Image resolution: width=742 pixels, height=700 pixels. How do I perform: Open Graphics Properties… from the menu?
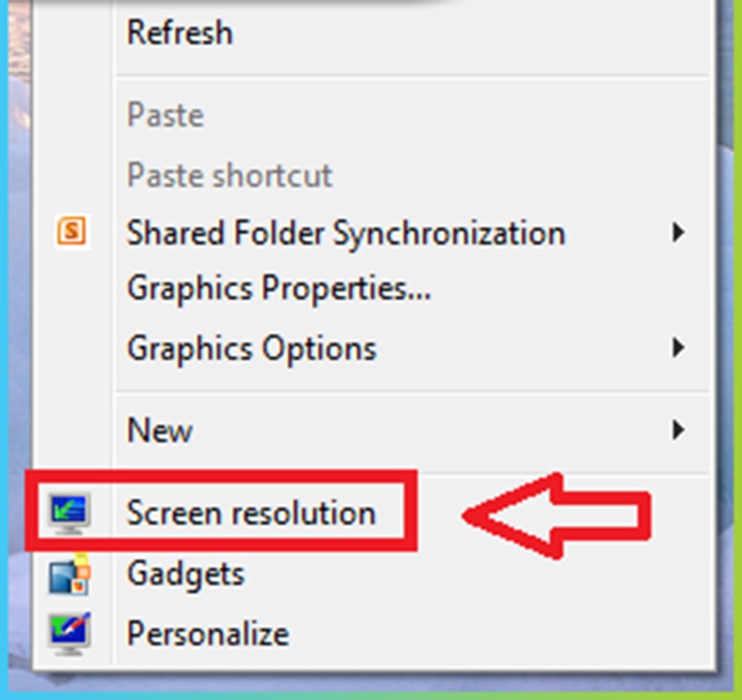click(x=278, y=288)
